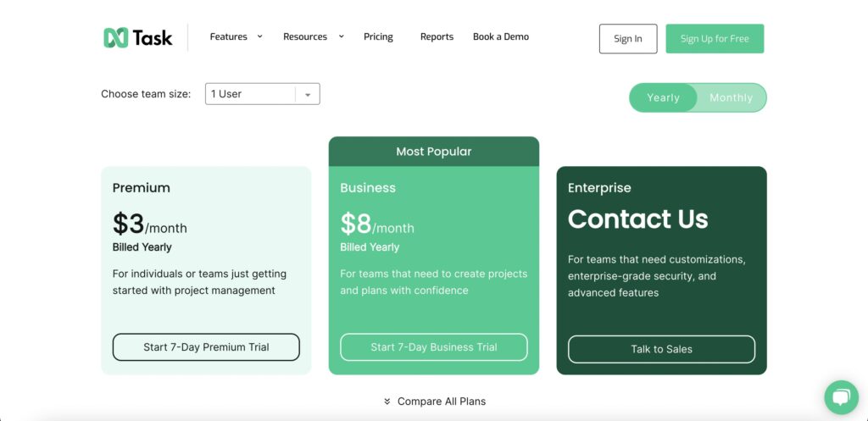The image size is (868, 421).
Task: Open Book a Demo link
Action: click(500, 36)
